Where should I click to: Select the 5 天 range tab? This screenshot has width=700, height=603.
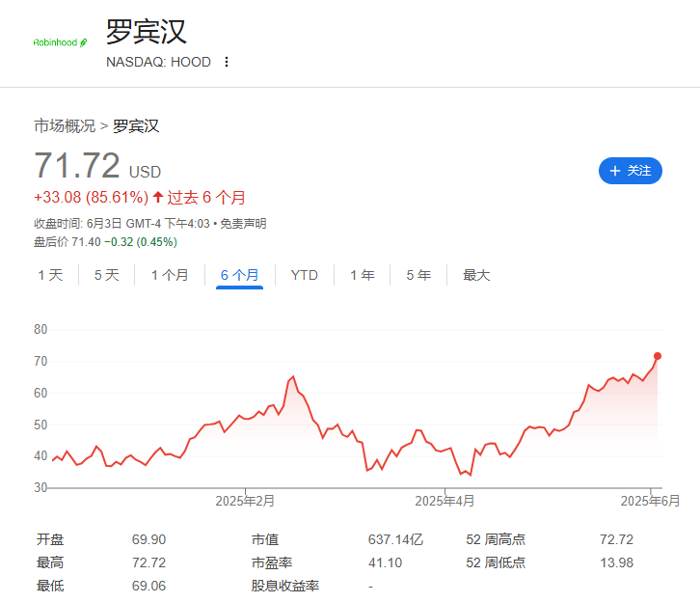(x=107, y=275)
